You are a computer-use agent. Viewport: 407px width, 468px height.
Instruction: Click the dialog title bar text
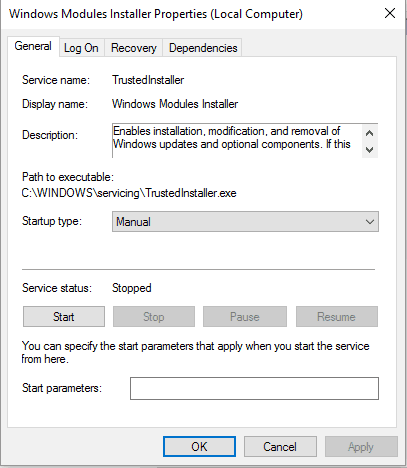[x=156, y=14]
